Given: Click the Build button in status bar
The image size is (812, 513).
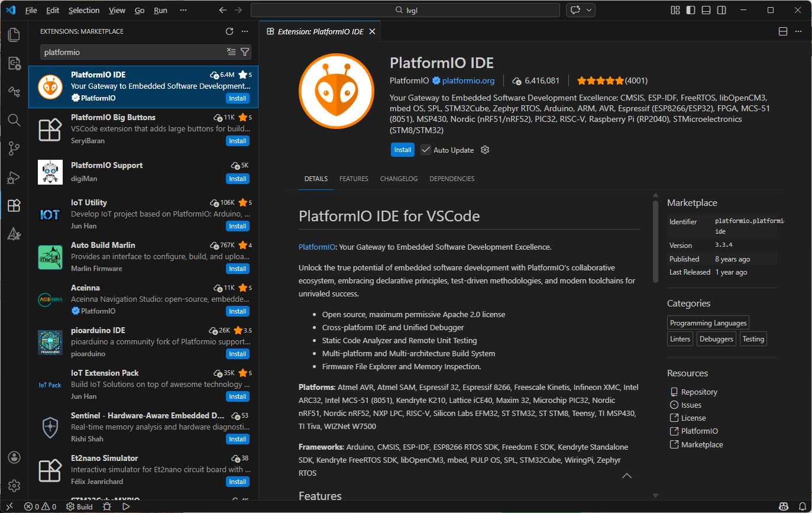Looking at the screenshot, I should (x=79, y=506).
